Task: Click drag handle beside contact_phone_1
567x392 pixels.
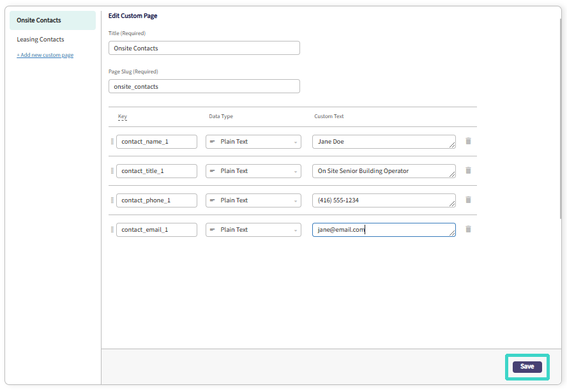Action: point(112,200)
